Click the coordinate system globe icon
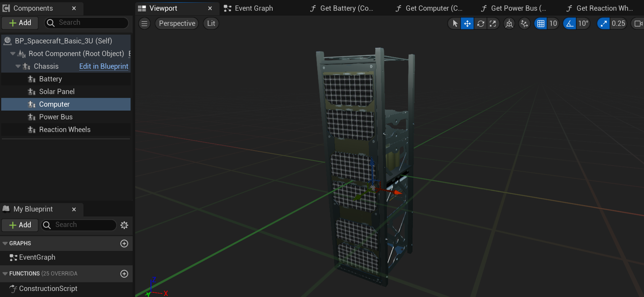 (509, 24)
